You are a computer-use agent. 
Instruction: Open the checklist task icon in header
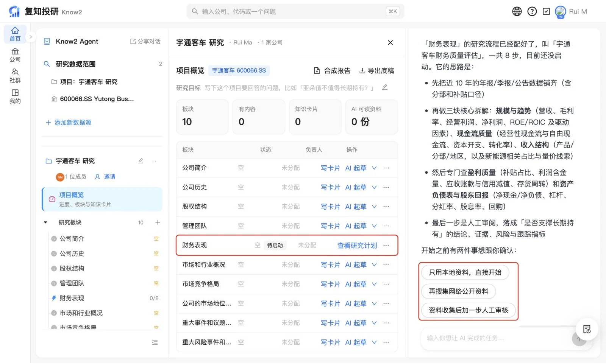[546, 11]
